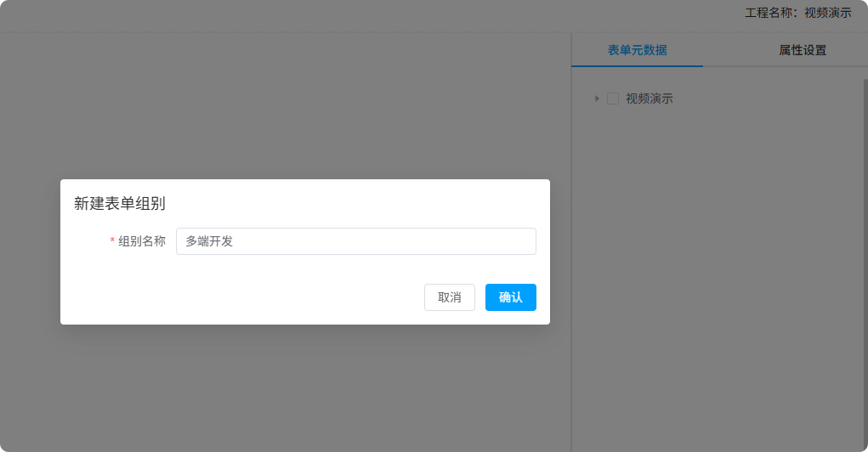Expand the 视频演示 tree node arrow
Image resolution: width=868 pixels, height=452 pixels.
(x=597, y=99)
